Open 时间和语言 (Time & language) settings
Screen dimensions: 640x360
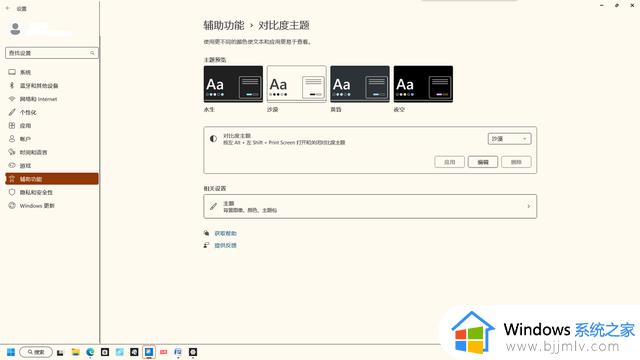pyautogui.click(x=52, y=152)
